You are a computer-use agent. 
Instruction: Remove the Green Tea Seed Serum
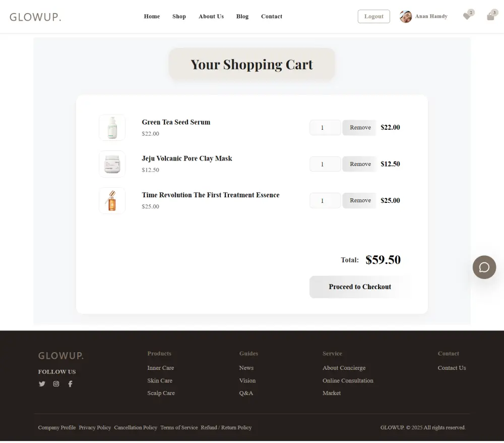tap(359, 127)
